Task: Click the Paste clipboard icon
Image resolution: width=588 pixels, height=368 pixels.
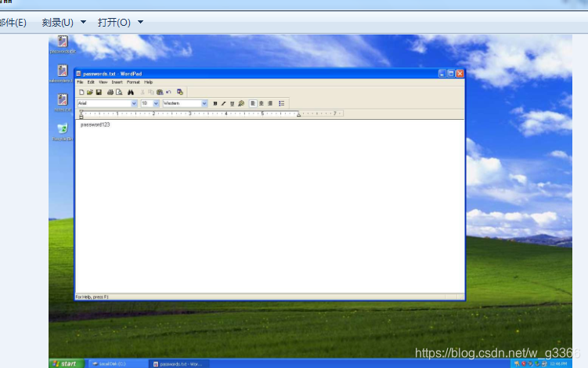Action: [x=160, y=92]
